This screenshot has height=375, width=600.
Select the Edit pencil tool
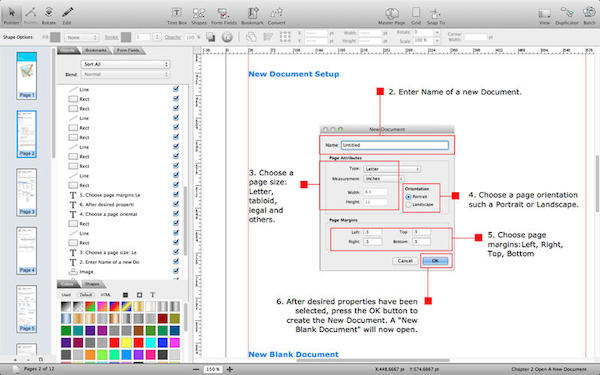click(67, 15)
